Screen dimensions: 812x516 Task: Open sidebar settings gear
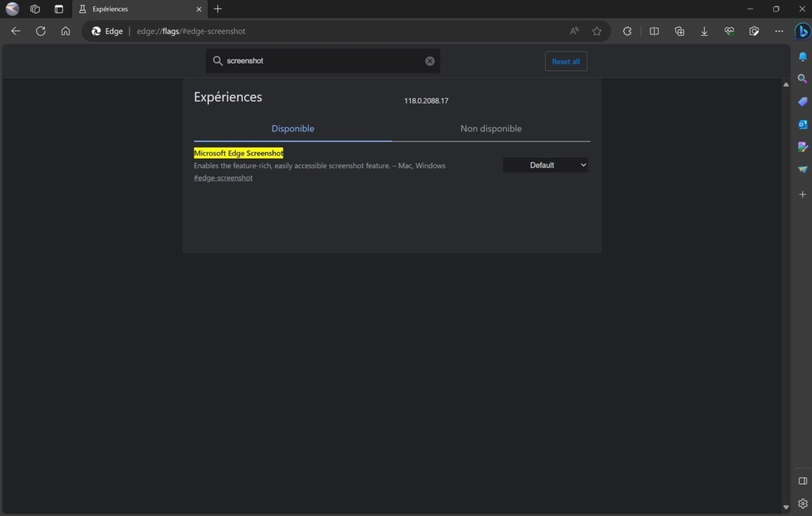click(802, 504)
